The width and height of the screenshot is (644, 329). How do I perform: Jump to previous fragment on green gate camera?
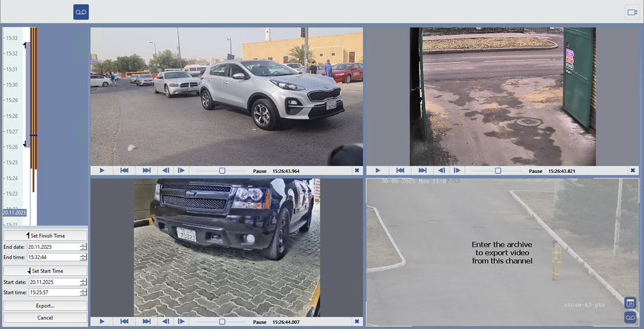coord(400,171)
